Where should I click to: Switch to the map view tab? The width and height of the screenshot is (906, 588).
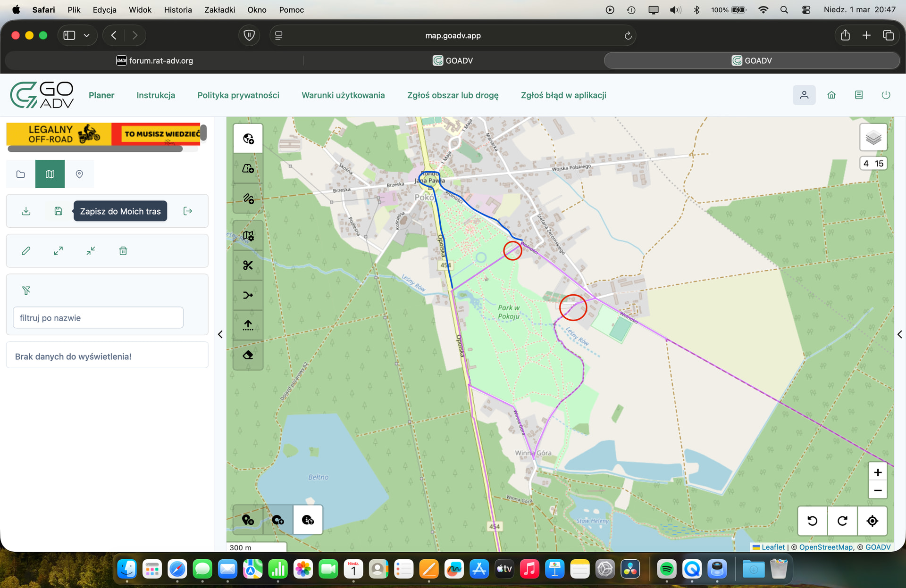pos(50,174)
